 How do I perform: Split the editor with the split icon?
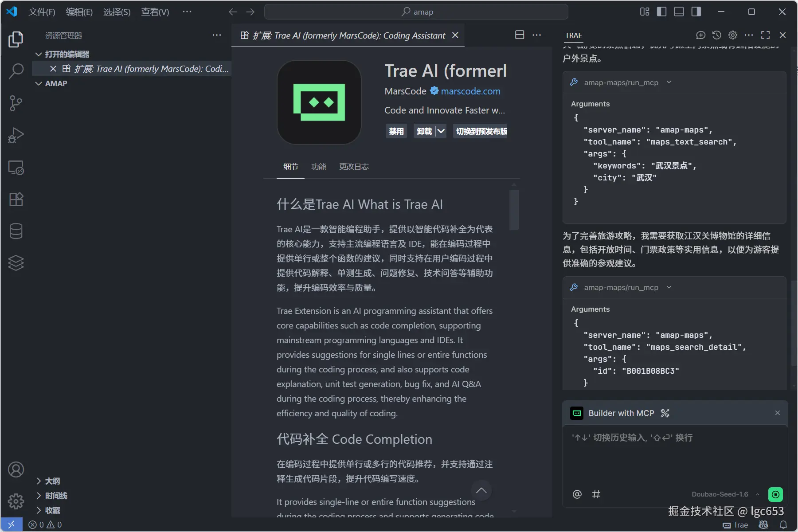[520, 35]
